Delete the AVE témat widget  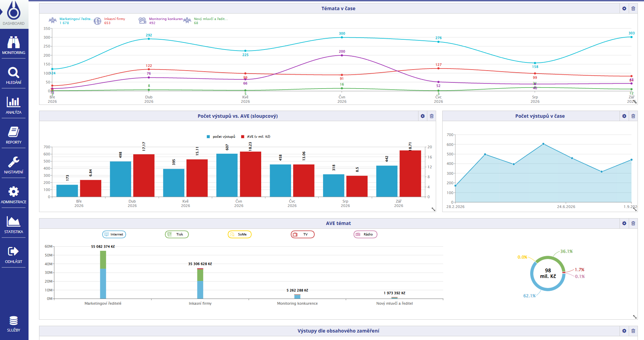633,223
